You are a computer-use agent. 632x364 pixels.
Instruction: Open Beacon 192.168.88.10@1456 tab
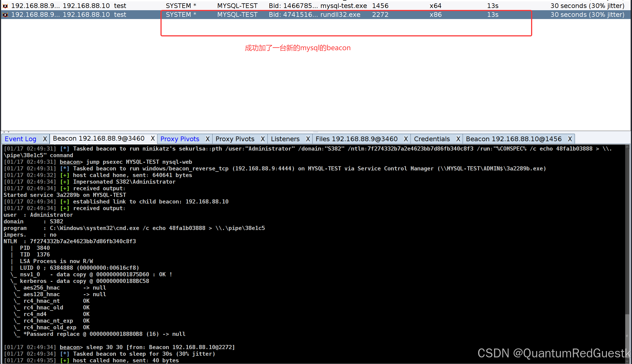click(513, 139)
